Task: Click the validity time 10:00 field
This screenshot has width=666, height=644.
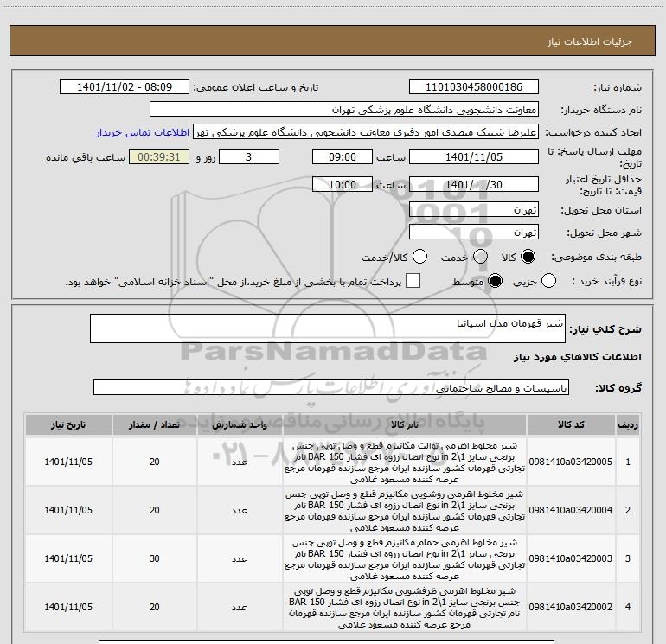Action: pos(343,184)
